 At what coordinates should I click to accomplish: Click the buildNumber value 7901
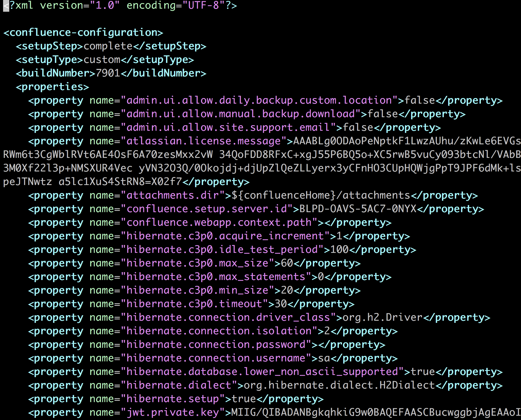coord(108,73)
